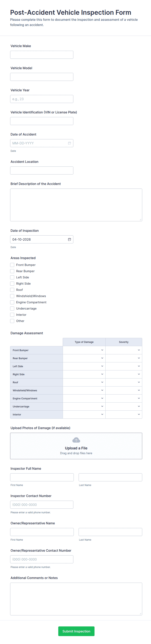Open the Date of Inspection calendar icon
The image size is (151, 644).
click(x=70, y=239)
